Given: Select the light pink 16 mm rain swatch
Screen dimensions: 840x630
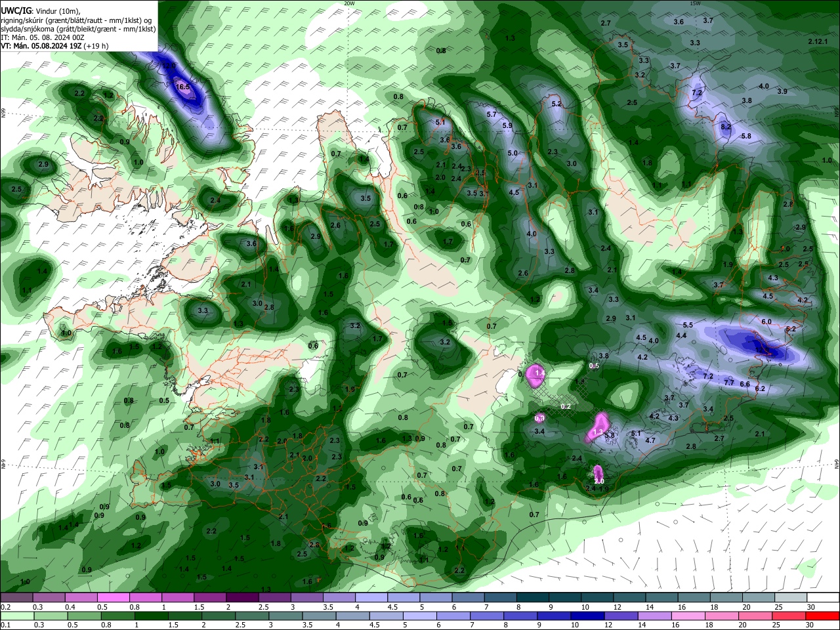Looking at the screenshot, I should click(688, 616).
